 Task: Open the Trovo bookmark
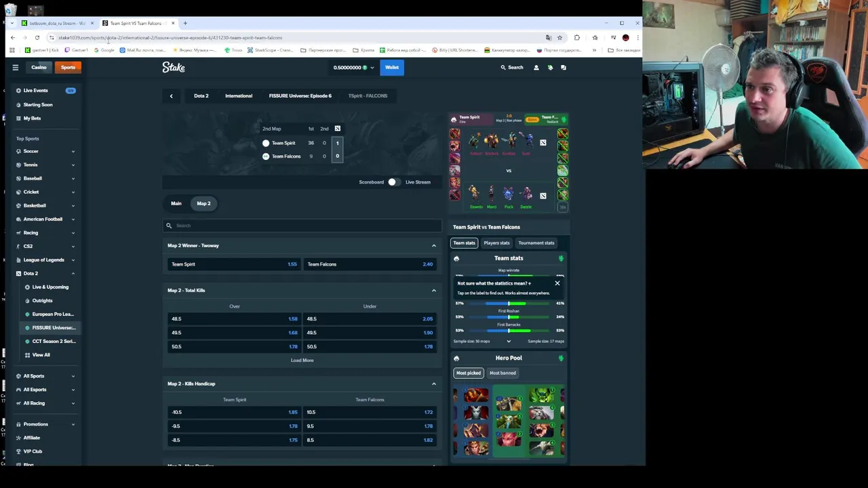coord(233,50)
